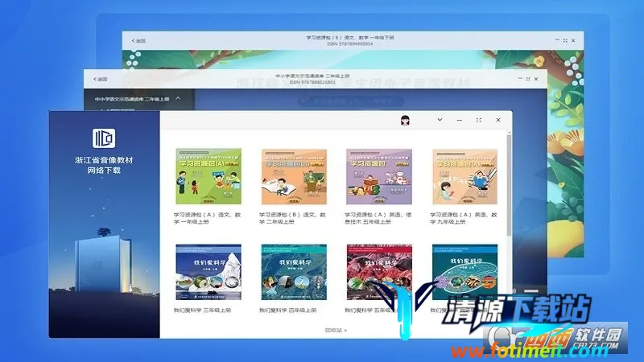Click the app logo in the sidebar

(x=104, y=137)
